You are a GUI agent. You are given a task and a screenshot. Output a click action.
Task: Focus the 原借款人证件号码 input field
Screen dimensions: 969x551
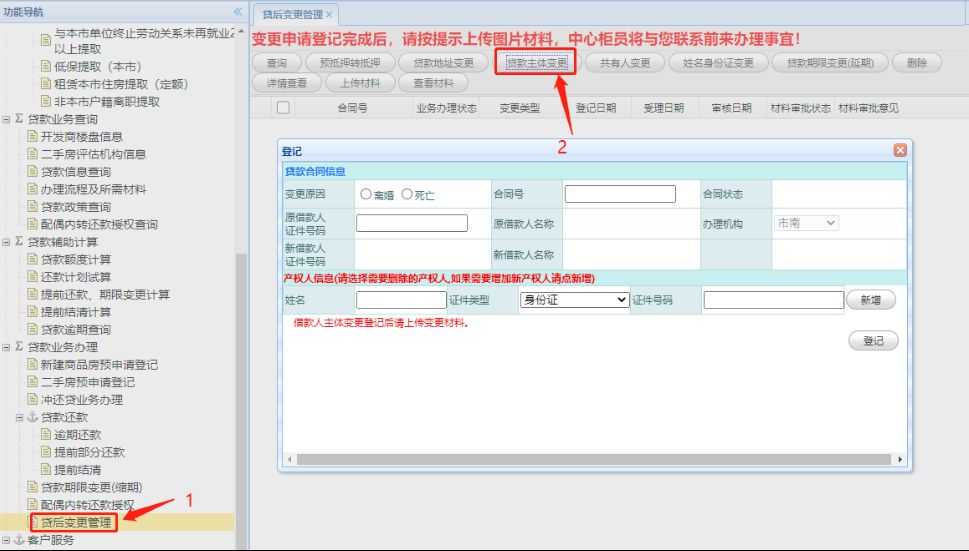(412, 223)
